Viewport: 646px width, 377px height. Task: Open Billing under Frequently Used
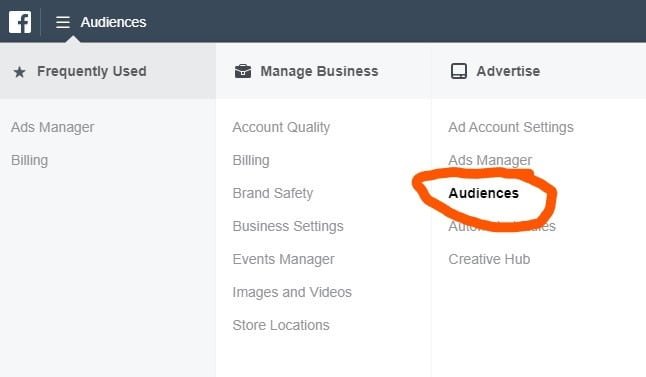point(30,160)
